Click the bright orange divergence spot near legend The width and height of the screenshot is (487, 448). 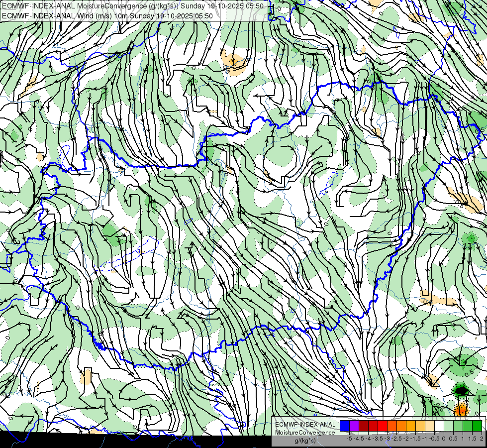click(461, 410)
